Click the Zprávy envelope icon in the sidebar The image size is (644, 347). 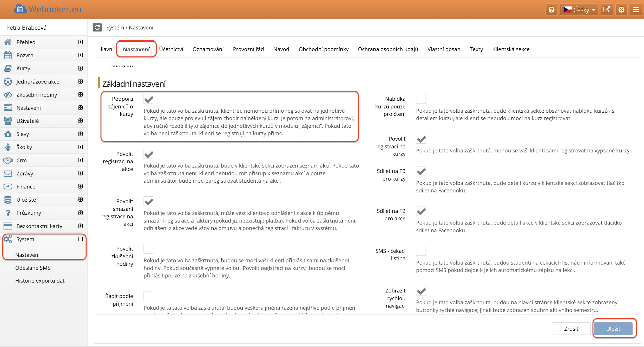[8, 173]
